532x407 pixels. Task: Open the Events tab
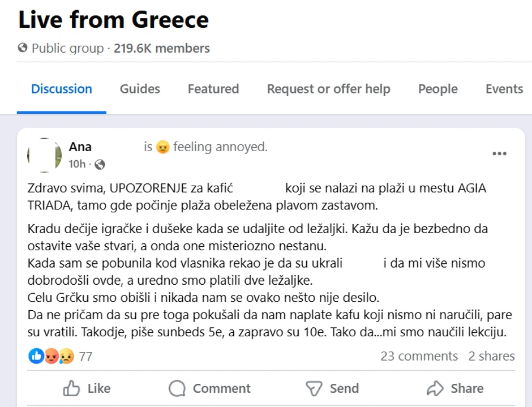pos(504,89)
